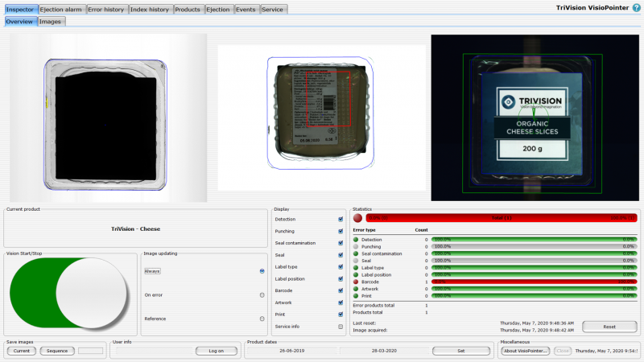Click the TriVision - Cheese product name

(135, 229)
